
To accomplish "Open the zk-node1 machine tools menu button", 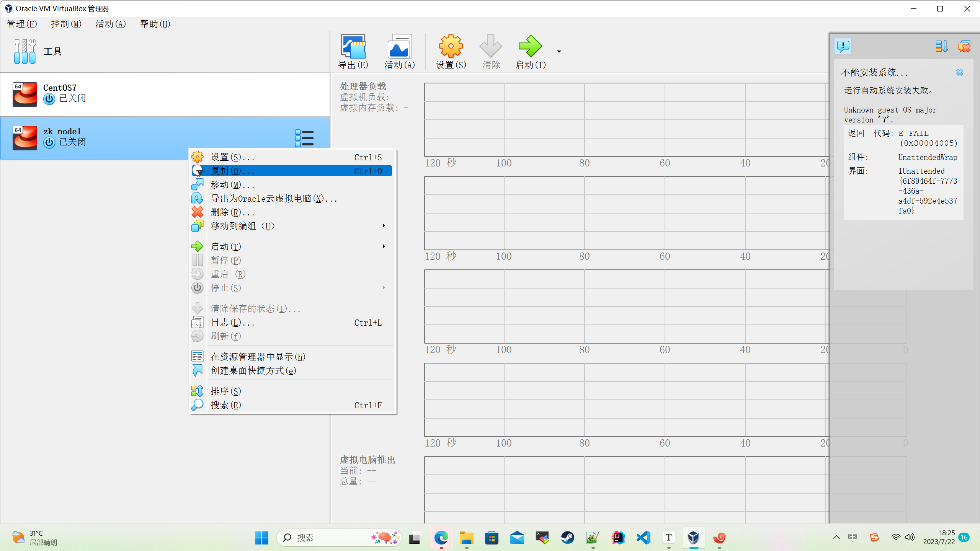I will [304, 138].
